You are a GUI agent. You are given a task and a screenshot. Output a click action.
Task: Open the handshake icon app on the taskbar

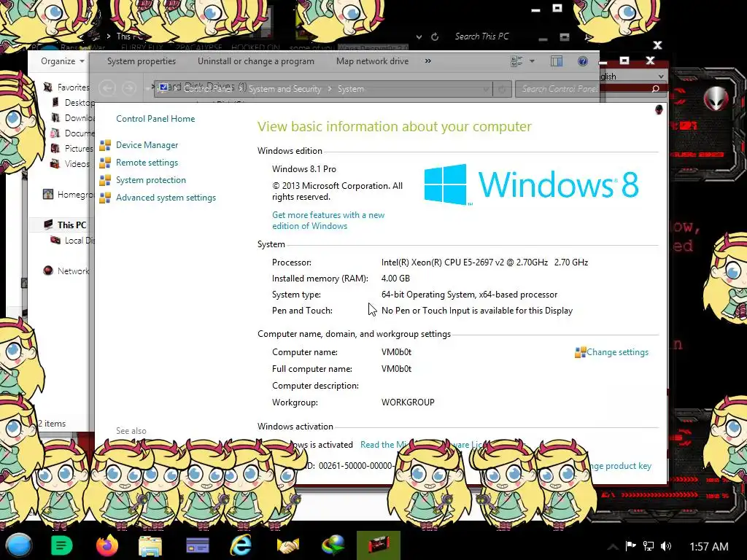point(287,545)
